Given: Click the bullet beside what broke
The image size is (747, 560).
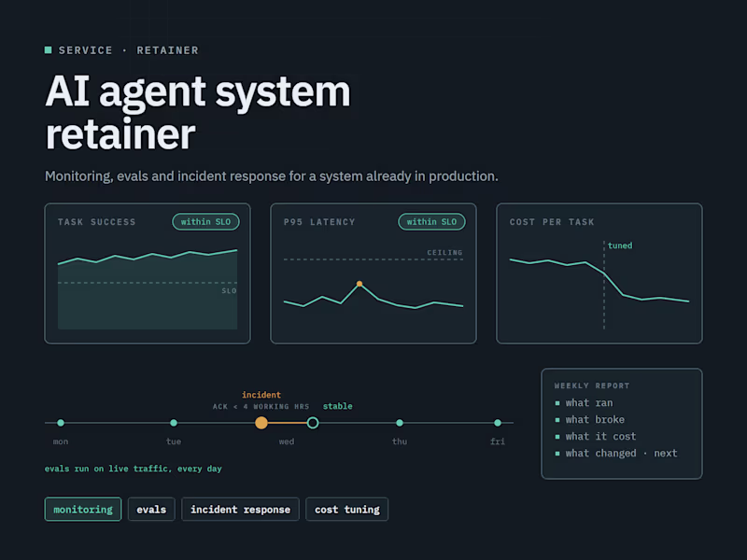Looking at the screenshot, I should pyautogui.click(x=557, y=419).
